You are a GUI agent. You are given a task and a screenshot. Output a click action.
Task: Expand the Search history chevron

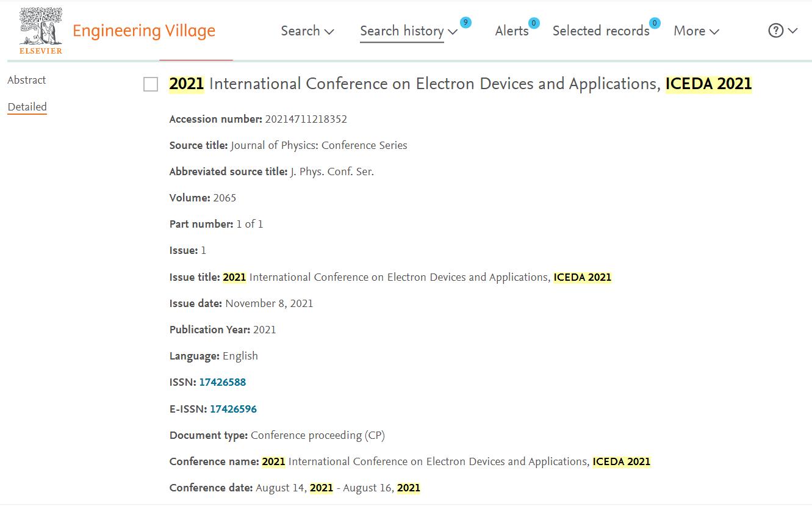pos(453,32)
